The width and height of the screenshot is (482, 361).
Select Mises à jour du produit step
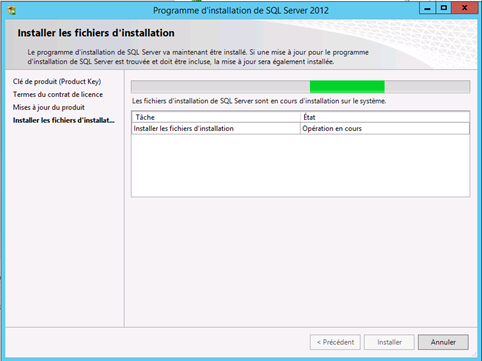(49, 107)
